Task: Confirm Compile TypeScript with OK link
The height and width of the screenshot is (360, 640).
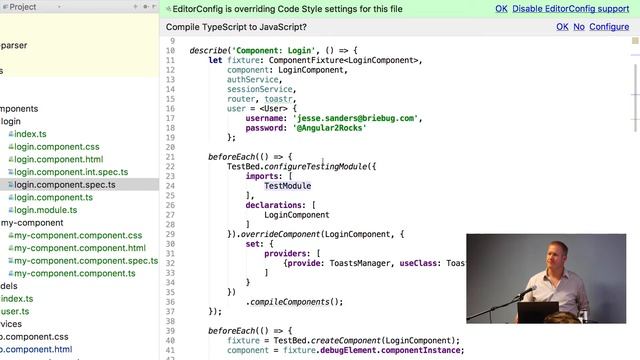Action: [x=562, y=27]
